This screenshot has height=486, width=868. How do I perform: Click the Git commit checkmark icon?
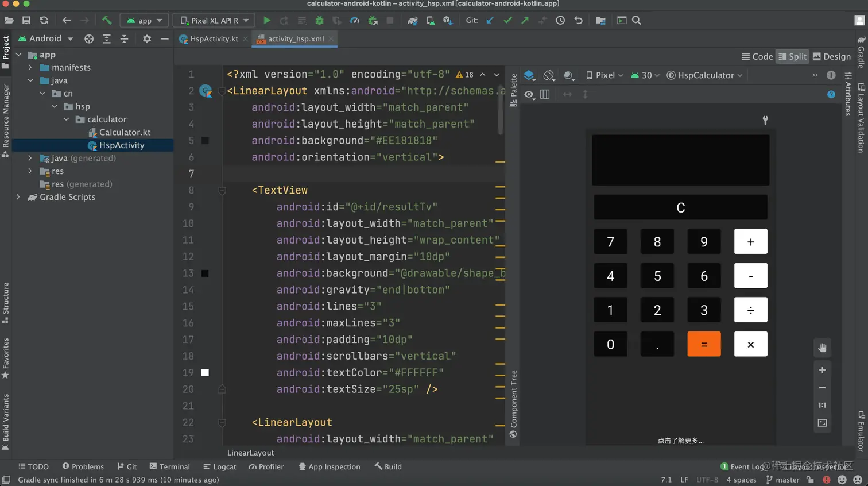pyautogui.click(x=507, y=20)
